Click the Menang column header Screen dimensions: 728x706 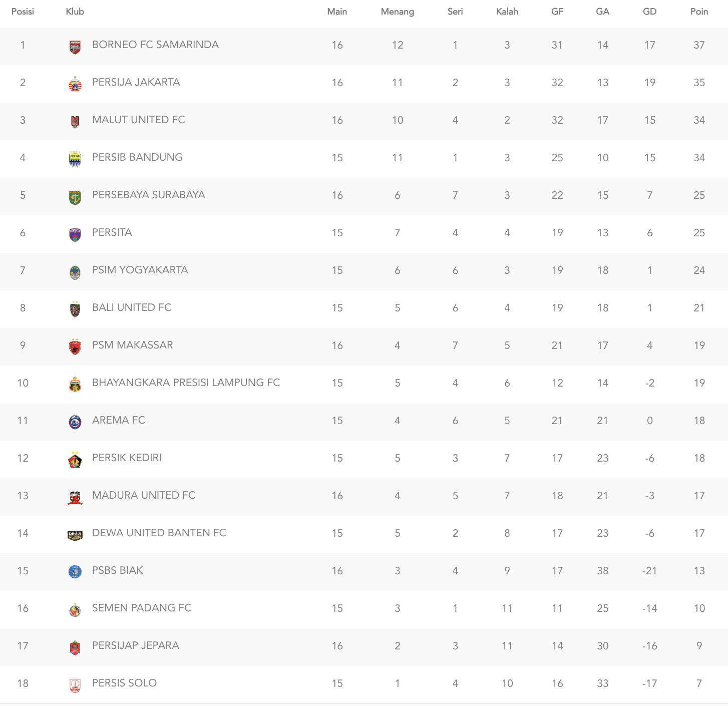pos(397,12)
